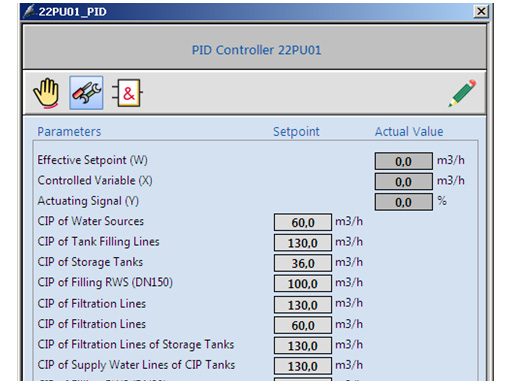Select first CIP of Filtration Lines 130,0 field
This screenshot has width=512, height=384.
click(303, 305)
